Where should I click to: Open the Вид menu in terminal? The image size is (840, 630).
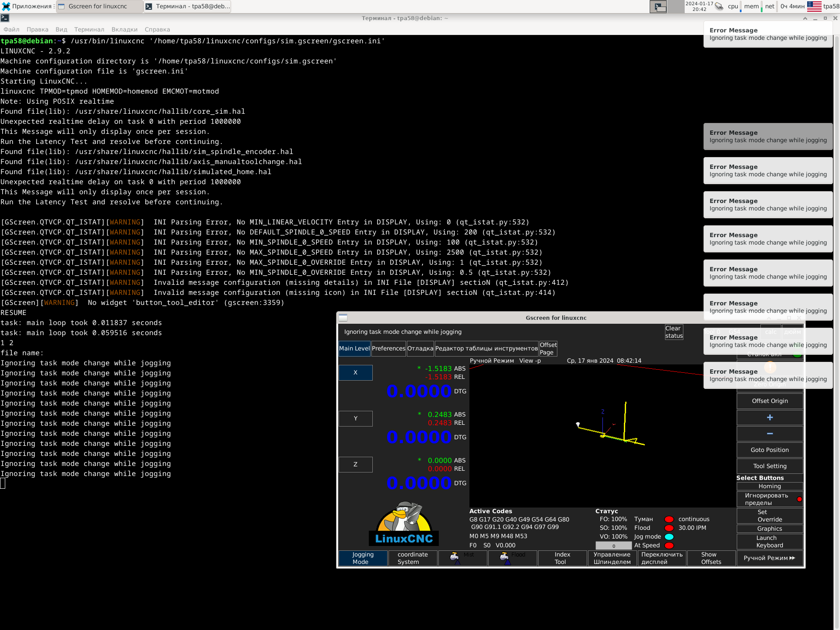click(x=61, y=29)
